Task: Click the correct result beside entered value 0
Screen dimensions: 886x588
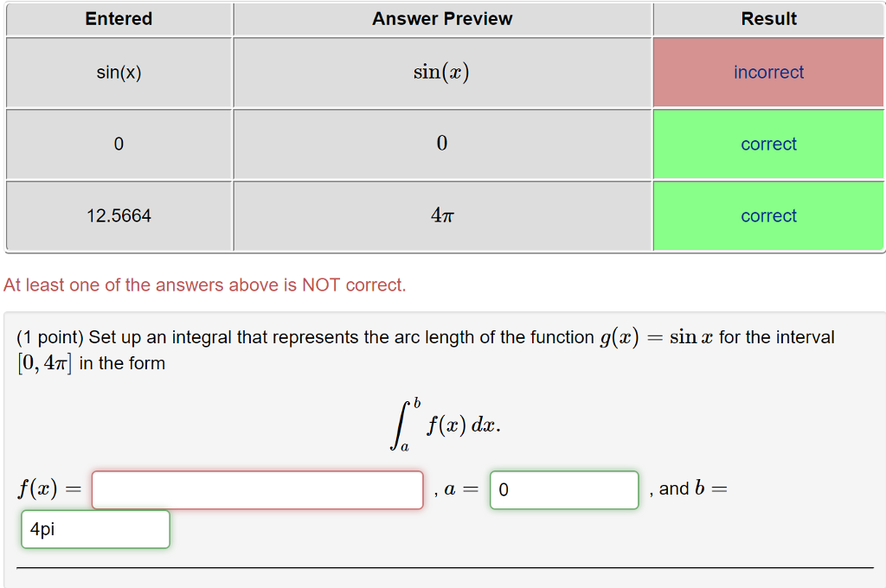Action: point(768,144)
